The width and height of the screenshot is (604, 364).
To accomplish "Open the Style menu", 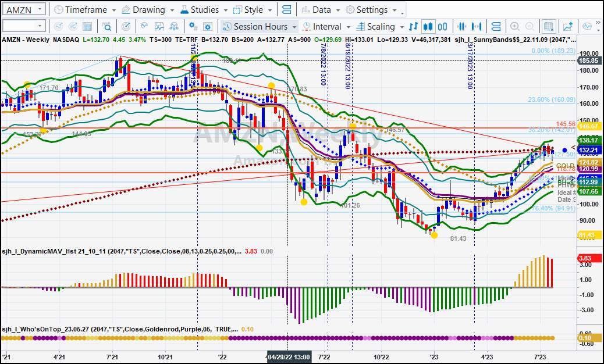I will tap(248, 10).
